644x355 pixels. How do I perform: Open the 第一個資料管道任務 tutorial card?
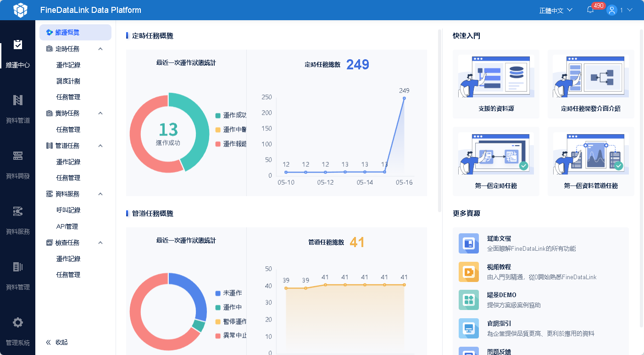tap(591, 161)
